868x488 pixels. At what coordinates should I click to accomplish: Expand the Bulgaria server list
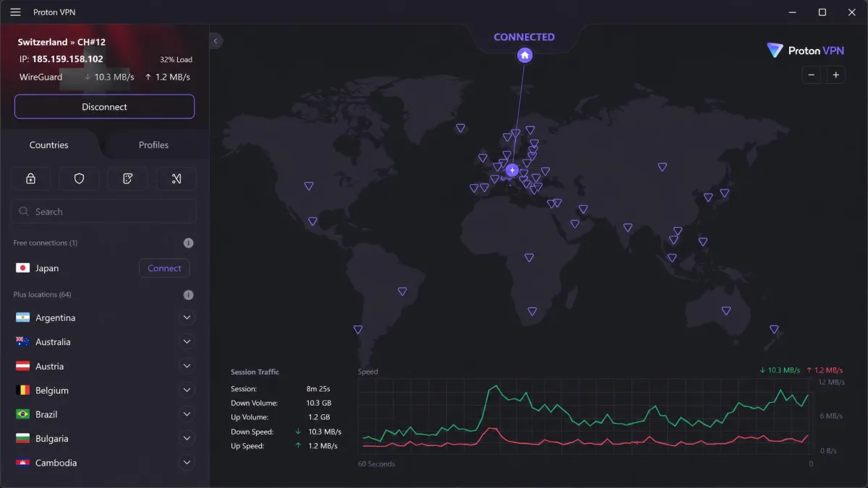tap(187, 438)
